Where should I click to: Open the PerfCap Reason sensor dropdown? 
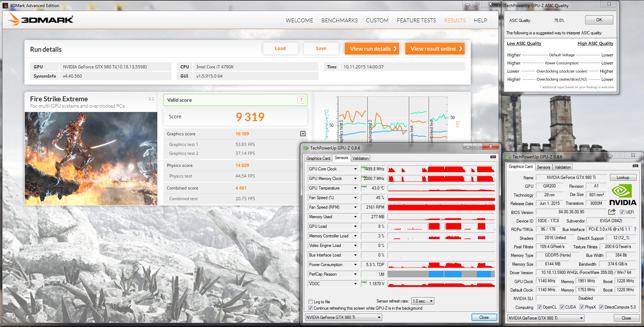[x=355, y=274]
